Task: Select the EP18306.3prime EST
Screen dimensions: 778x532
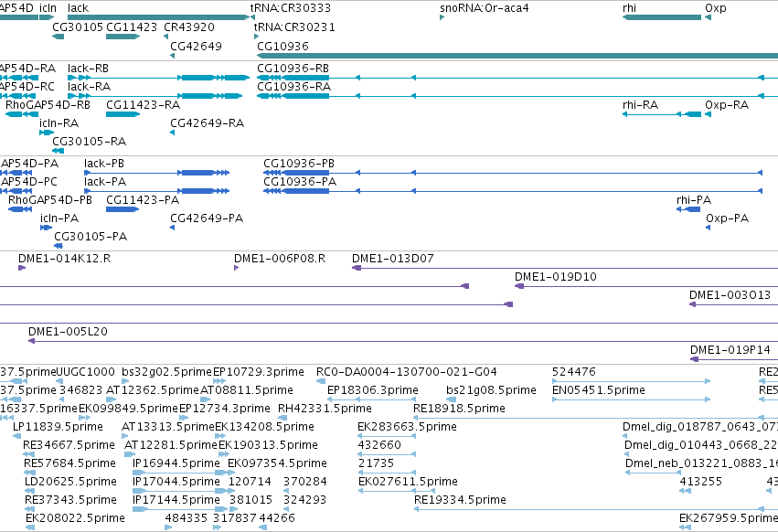Action: click(372, 399)
